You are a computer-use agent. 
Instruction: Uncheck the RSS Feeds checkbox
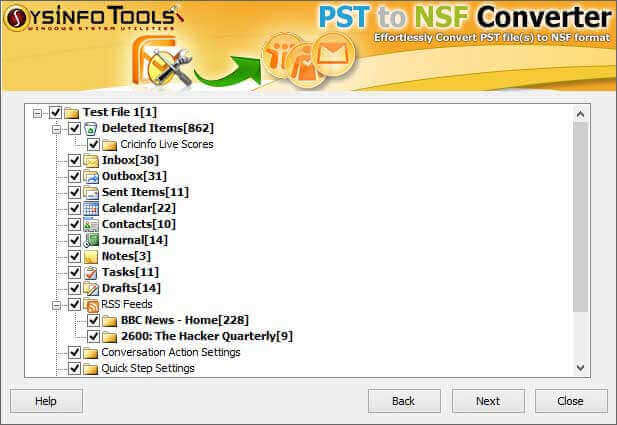74,304
